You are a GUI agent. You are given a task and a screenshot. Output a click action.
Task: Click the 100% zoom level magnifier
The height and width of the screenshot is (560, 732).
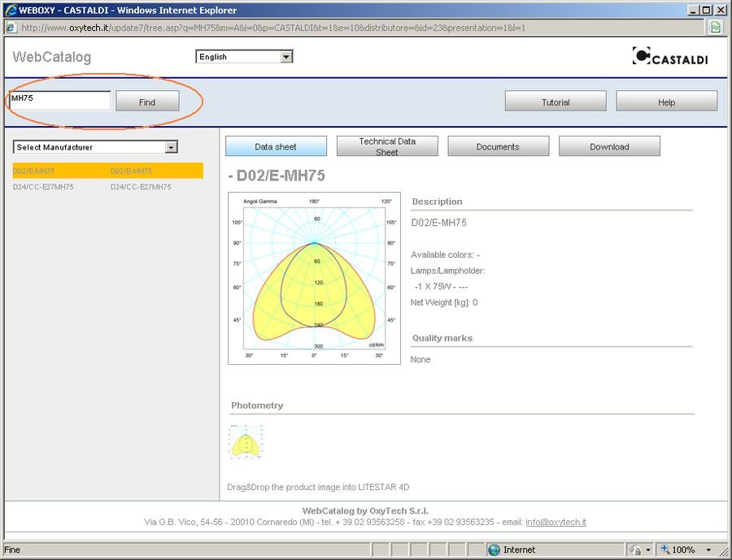point(664,549)
